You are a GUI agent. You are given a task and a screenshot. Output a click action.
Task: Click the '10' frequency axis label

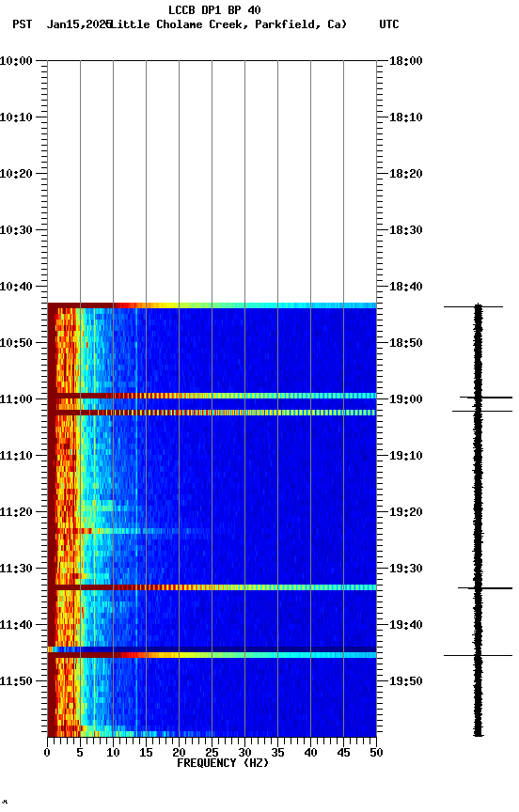[113, 753]
